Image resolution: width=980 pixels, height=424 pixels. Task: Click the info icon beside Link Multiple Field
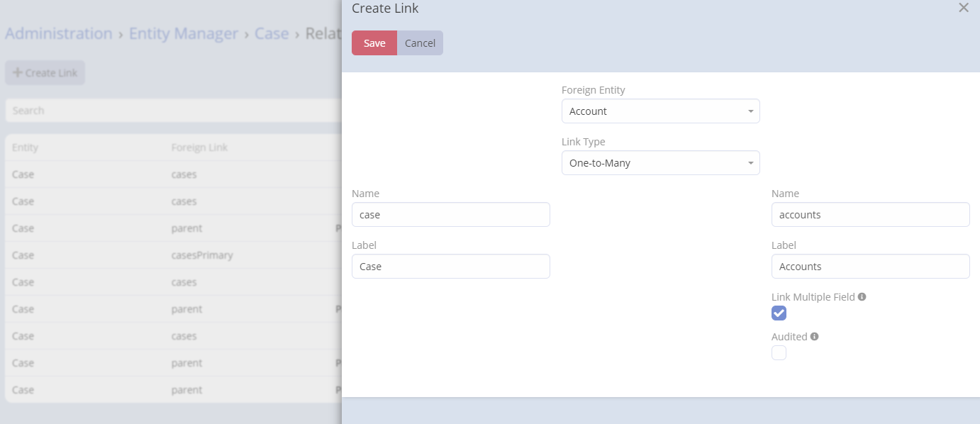tap(862, 297)
